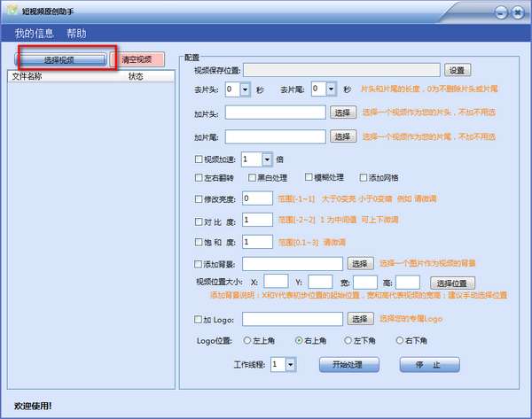Click the 清空视频 button
The image size is (532, 419).
137,59
